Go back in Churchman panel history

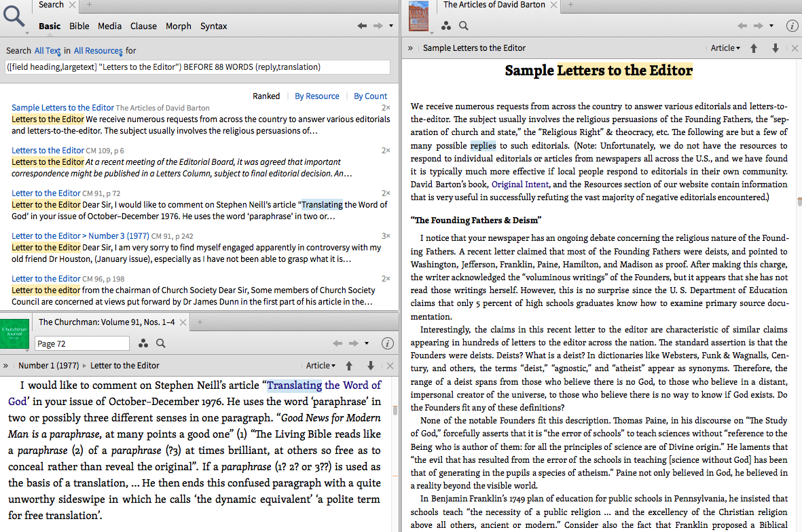[x=338, y=343]
